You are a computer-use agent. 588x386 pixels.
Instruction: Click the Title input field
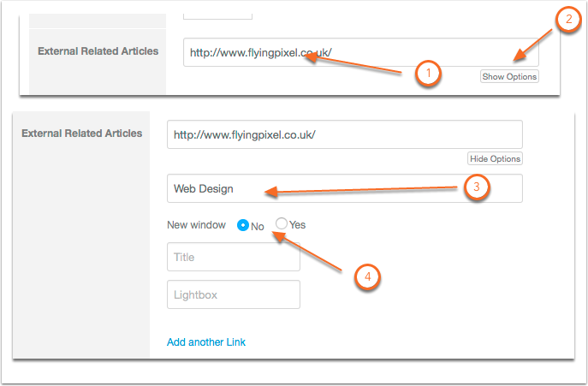click(234, 257)
